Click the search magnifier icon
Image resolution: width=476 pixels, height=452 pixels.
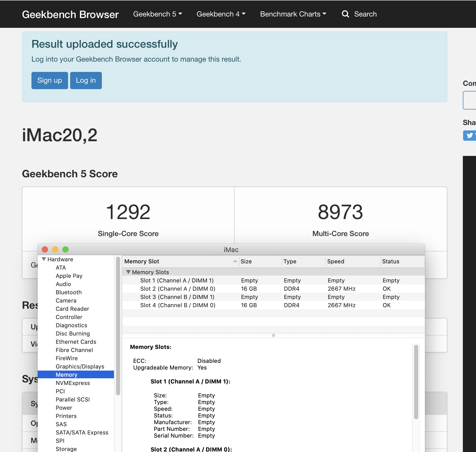click(x=345, y=14)
